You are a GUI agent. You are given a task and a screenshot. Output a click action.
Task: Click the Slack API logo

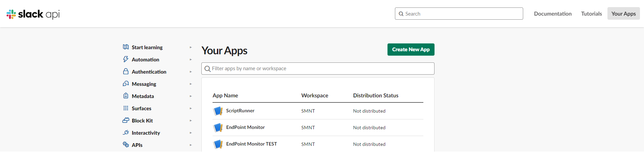click(33, 14)
